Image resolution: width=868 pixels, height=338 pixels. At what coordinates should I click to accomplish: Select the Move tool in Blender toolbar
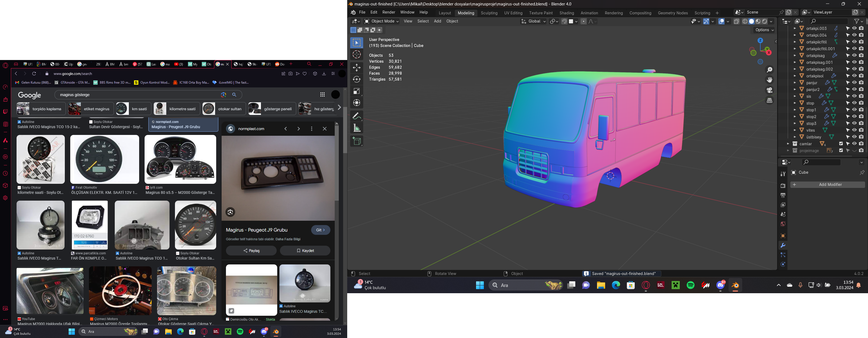pyautogui.click(x=356, y=68)
